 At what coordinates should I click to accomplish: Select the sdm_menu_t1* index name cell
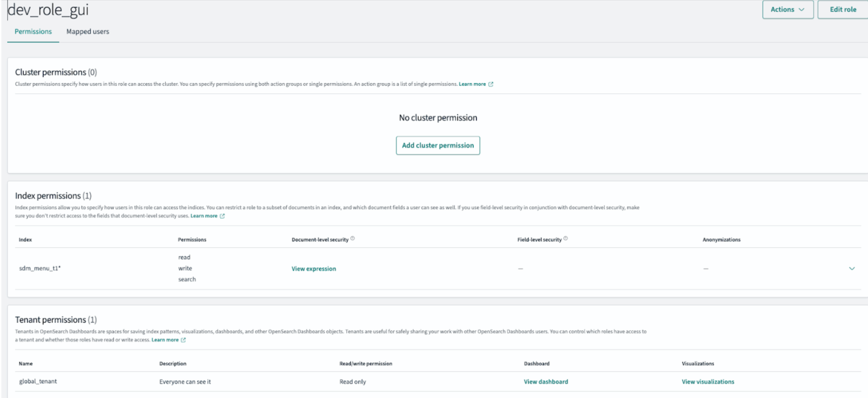click(x=40, y=269)
